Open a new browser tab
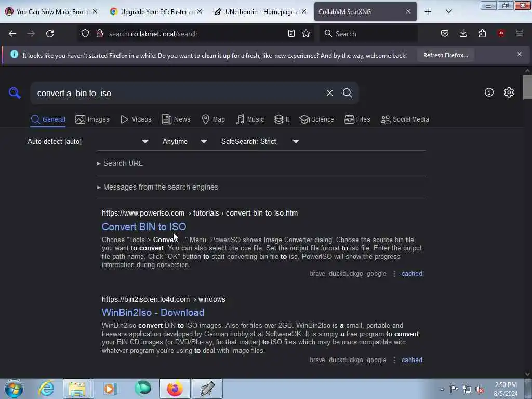This screenshot has width=532, height=399. (x=428, y=12)
